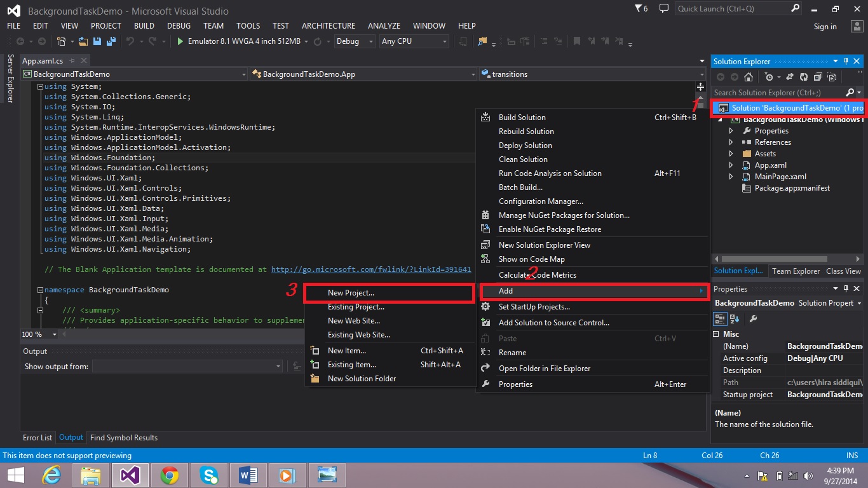Open Skype from the taskbar
868x488 pixels.
(208, 475)
